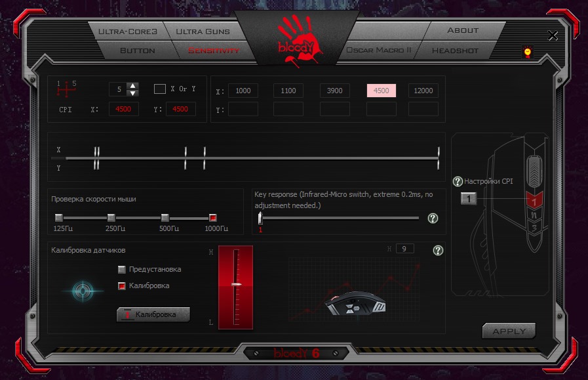The image size is (588, 380).
Task: Open the Headshot tab
Action: pyautogui.click(x=455, y=51)
